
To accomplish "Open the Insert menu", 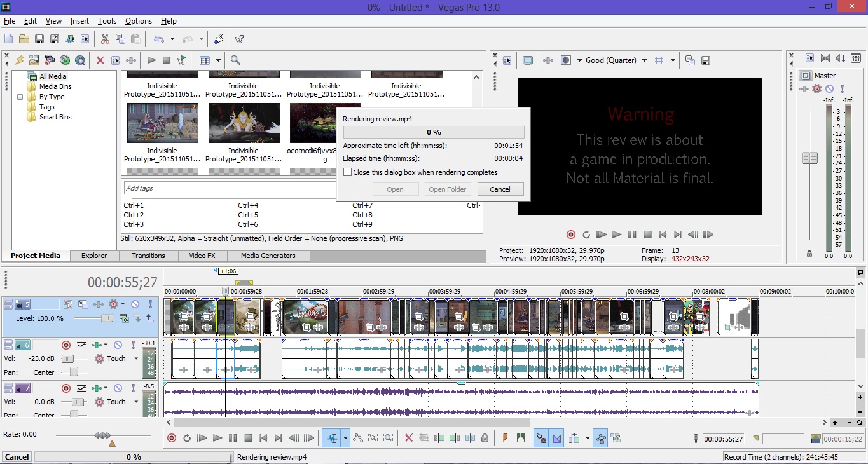I will pos(79,21).
